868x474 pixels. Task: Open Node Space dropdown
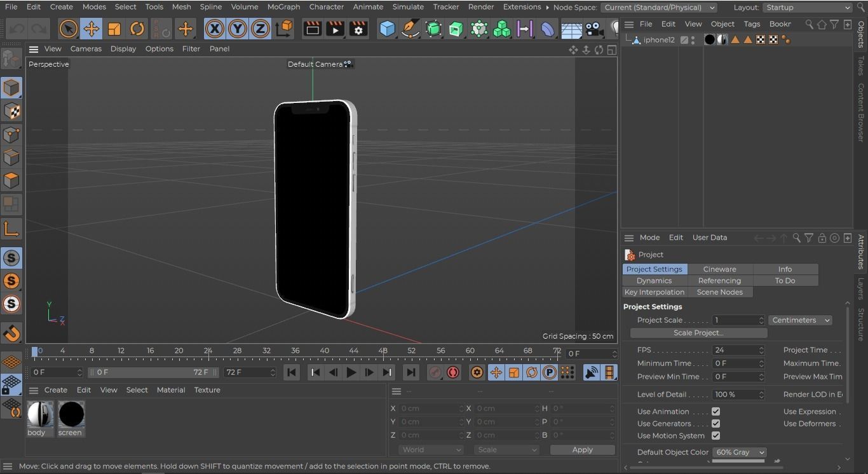click(x=658, y=8)
